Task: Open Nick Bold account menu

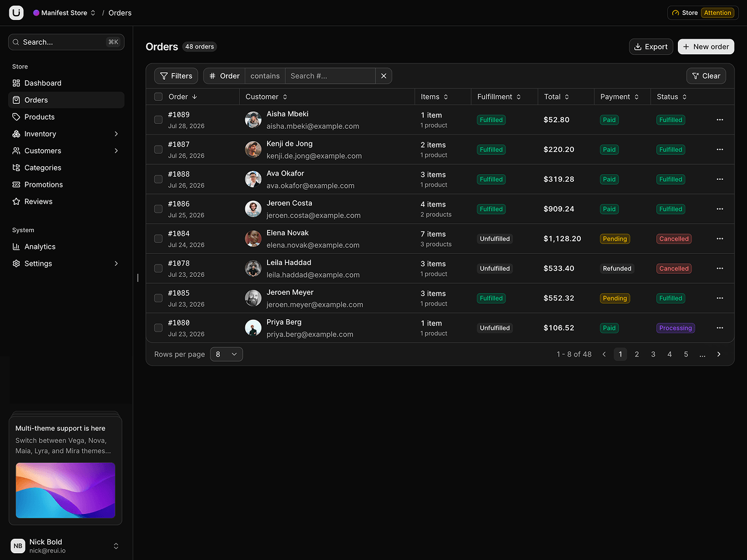Action: (x=66, y=546)
